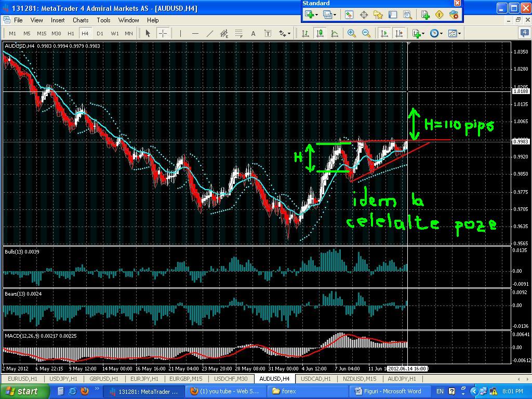Open Market Watch from Standard toolbar

point(349,15)
